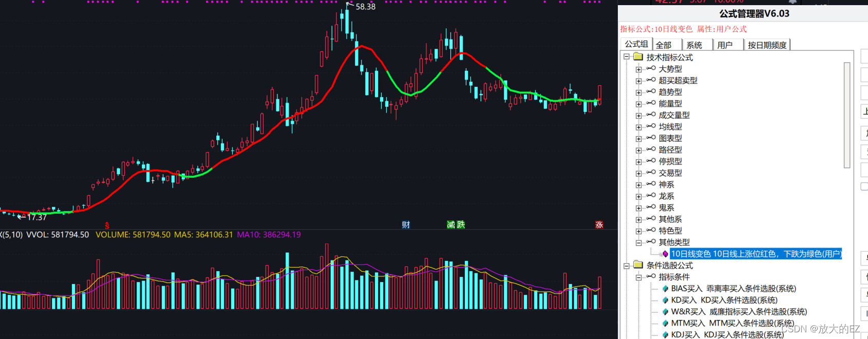Click the 财 event marker on chart
Screen dimensions: 868x339
click(x=406, y=224)
